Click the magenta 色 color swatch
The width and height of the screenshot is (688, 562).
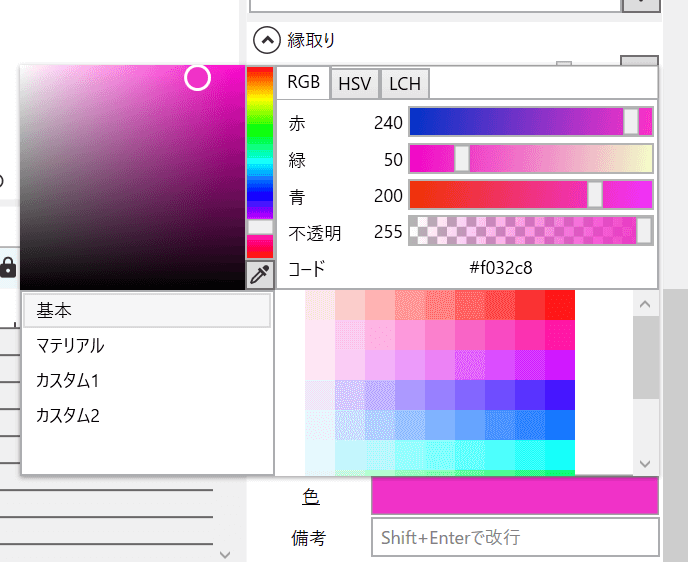[x=514, y=497]
